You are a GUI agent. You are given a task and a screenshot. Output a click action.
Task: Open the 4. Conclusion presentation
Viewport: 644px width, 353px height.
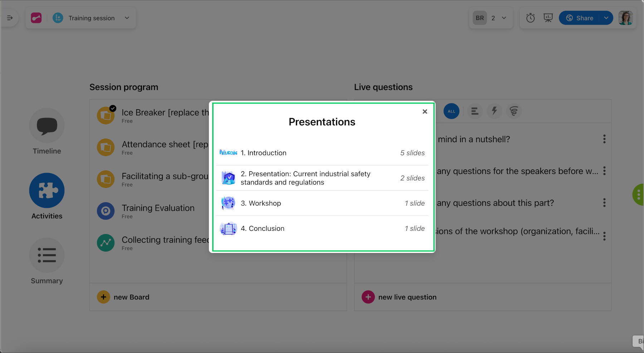(x=322, y=229)
